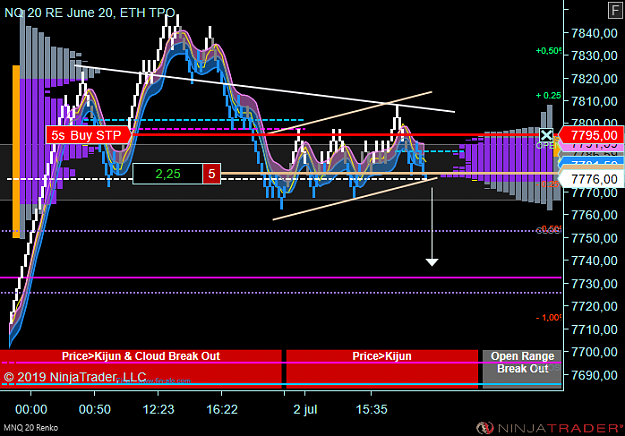This screenshot has width=625, height=436.
Task: Select the 2,25 position profit box
Action: pyautogui.click(x=167, y=174)
